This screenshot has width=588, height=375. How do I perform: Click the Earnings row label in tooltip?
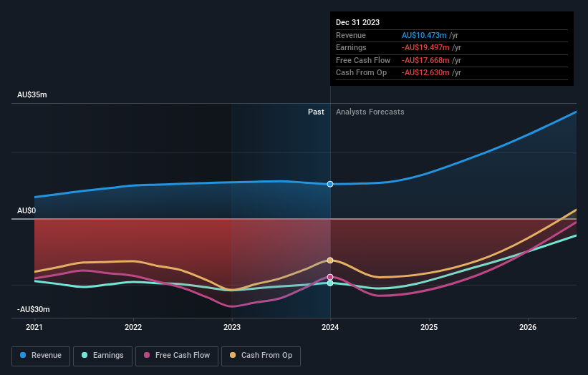coord(351,47)
